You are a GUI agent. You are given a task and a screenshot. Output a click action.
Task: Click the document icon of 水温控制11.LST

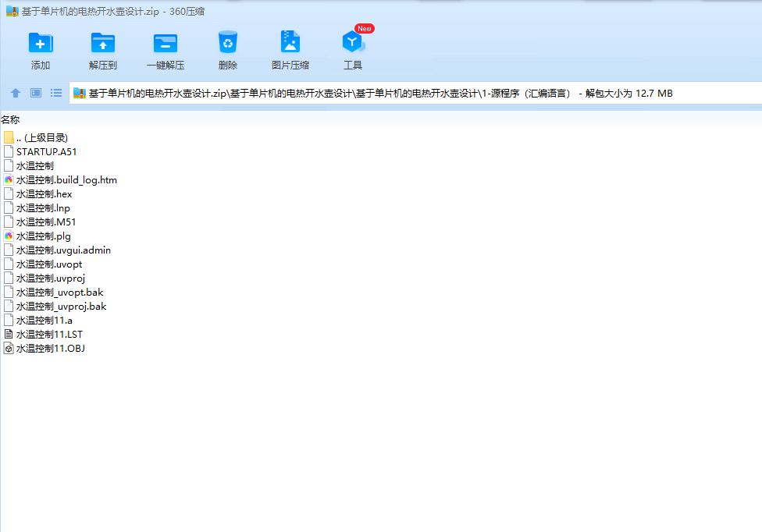pos(9,334)
